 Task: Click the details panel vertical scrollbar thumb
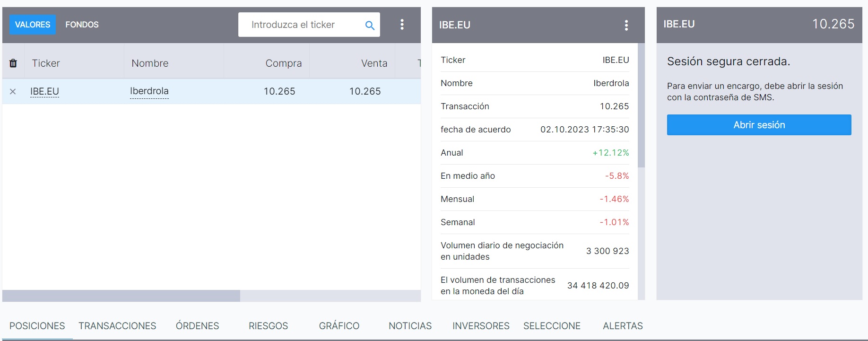pyautogui.click(x=641, y=105)
